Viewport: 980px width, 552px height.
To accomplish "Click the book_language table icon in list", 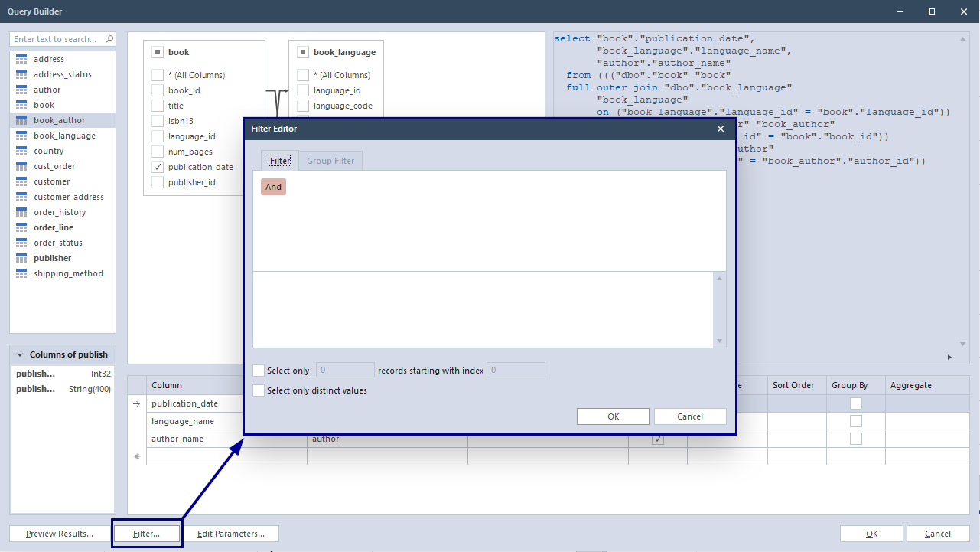I will click(21, 136).
